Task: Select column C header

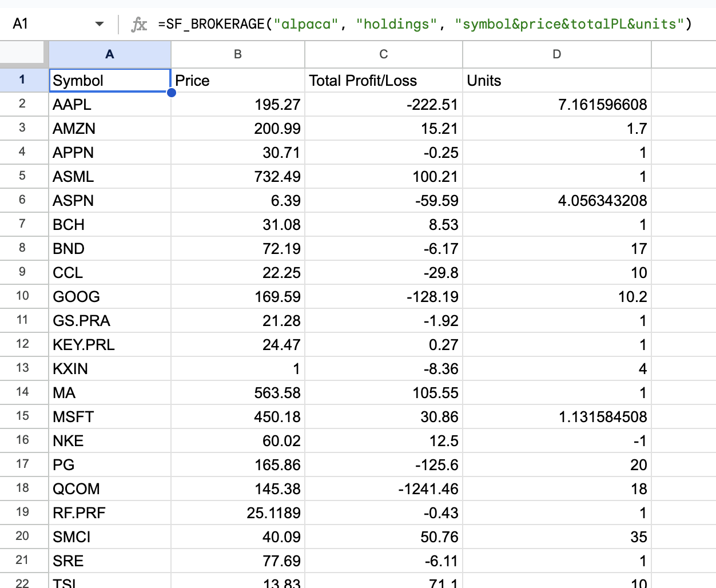Action: 384,54
